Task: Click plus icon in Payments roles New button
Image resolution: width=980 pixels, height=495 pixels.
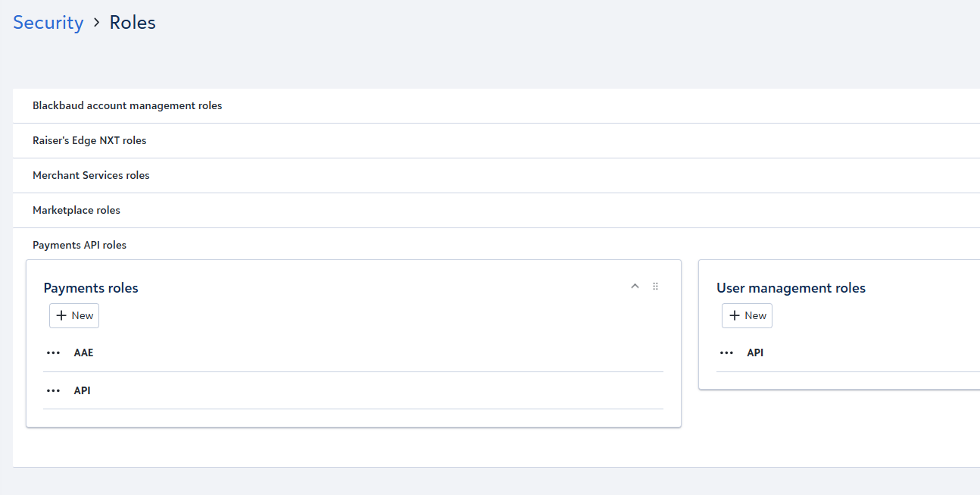Action: [62, 316]
